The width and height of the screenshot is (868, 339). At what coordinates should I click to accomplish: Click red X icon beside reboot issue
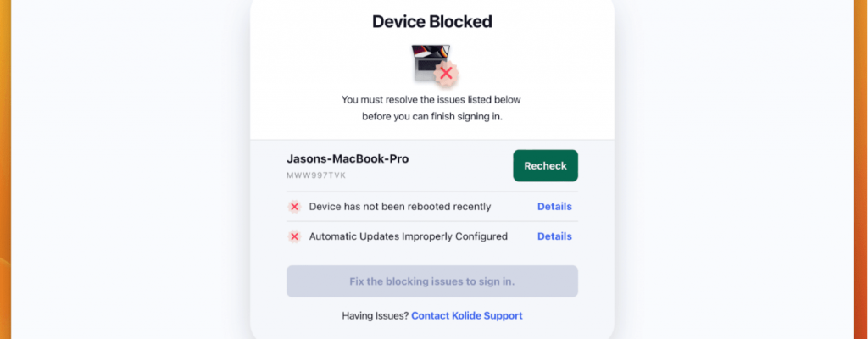pyautogui.click(x=294, y=207)
